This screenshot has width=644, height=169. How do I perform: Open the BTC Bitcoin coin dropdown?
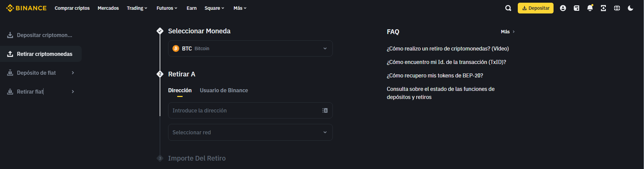click(x=250, y=48)
